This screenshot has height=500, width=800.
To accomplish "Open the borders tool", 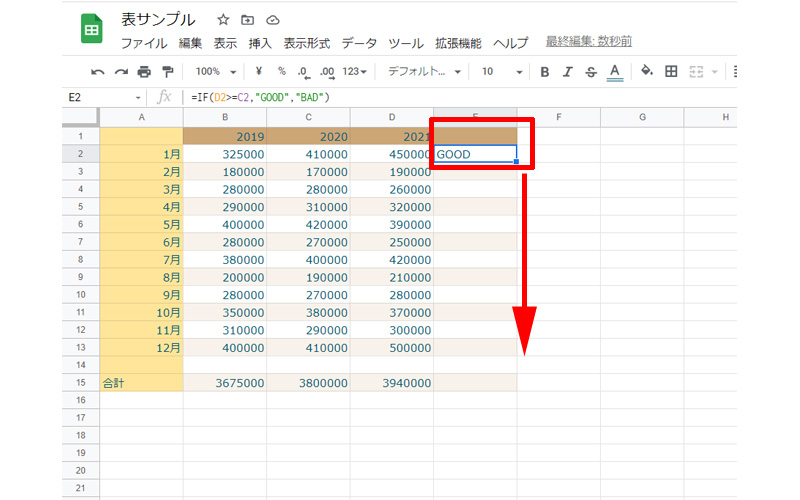I will click(x=671, y=71).
